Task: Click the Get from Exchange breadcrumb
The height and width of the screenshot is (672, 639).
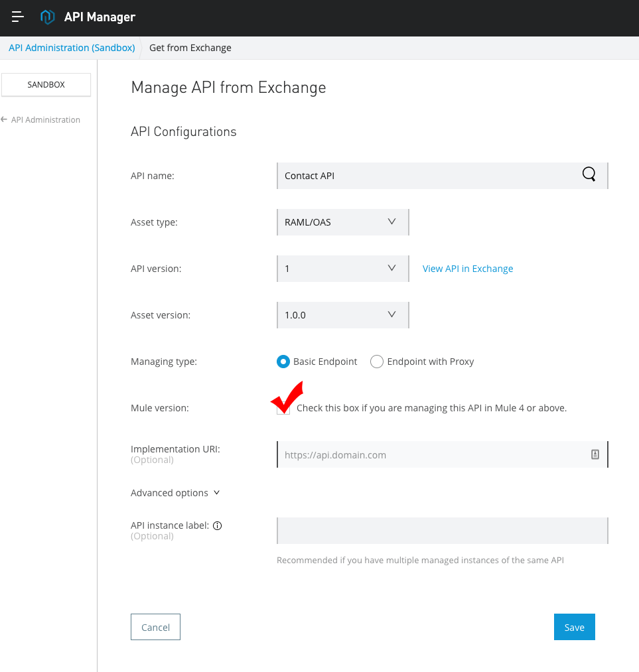Action: (x=190, y=48)
